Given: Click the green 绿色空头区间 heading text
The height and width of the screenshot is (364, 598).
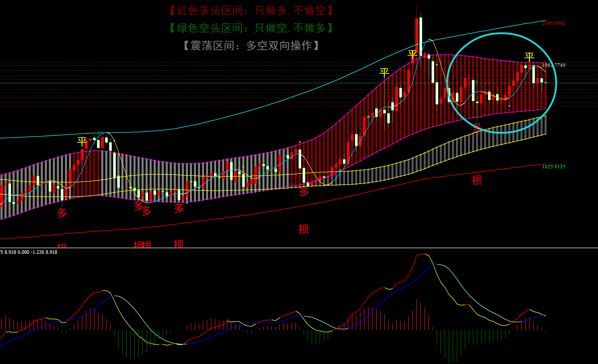Looking at the screenshot, I should (x=251, y=28).
